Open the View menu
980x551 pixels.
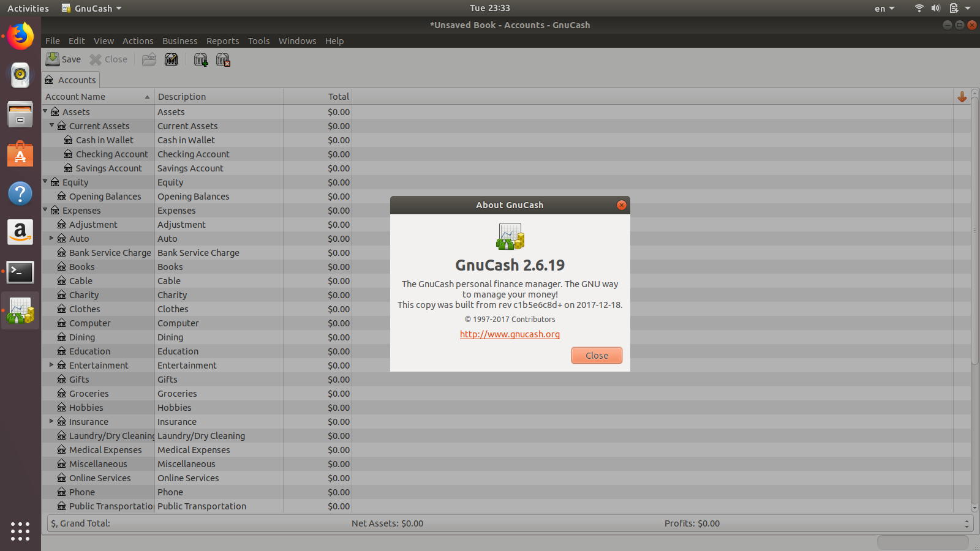pos(104,41)
